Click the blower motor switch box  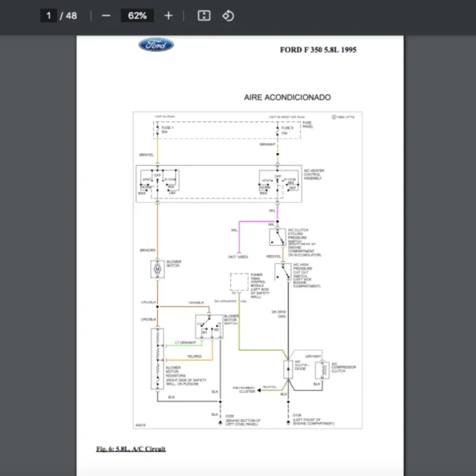pos(210,327)
